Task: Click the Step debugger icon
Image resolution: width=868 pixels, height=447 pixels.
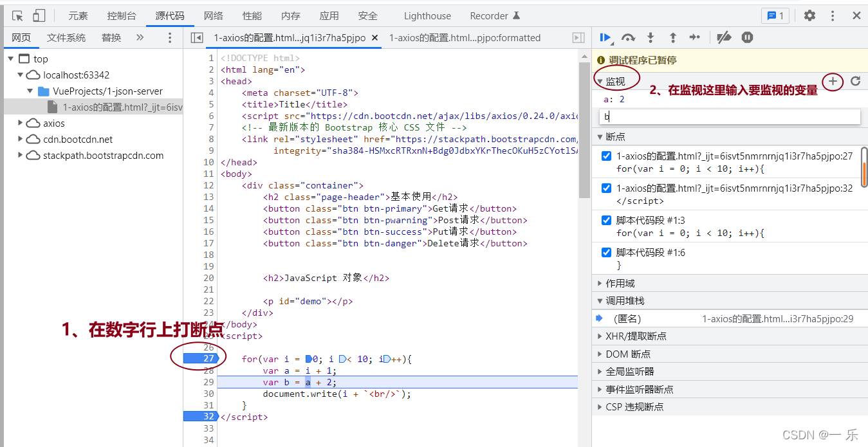Action: (695, 38)
